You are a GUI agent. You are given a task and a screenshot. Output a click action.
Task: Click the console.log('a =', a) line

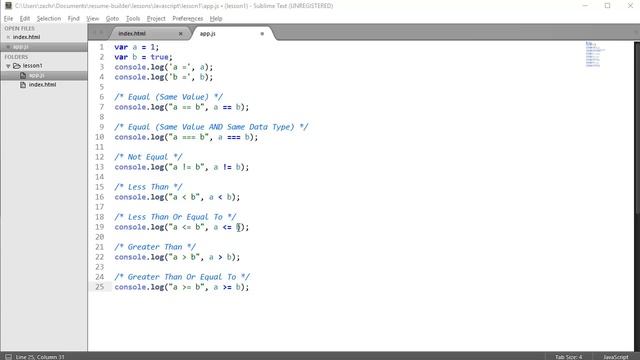[x=164, y=67]
